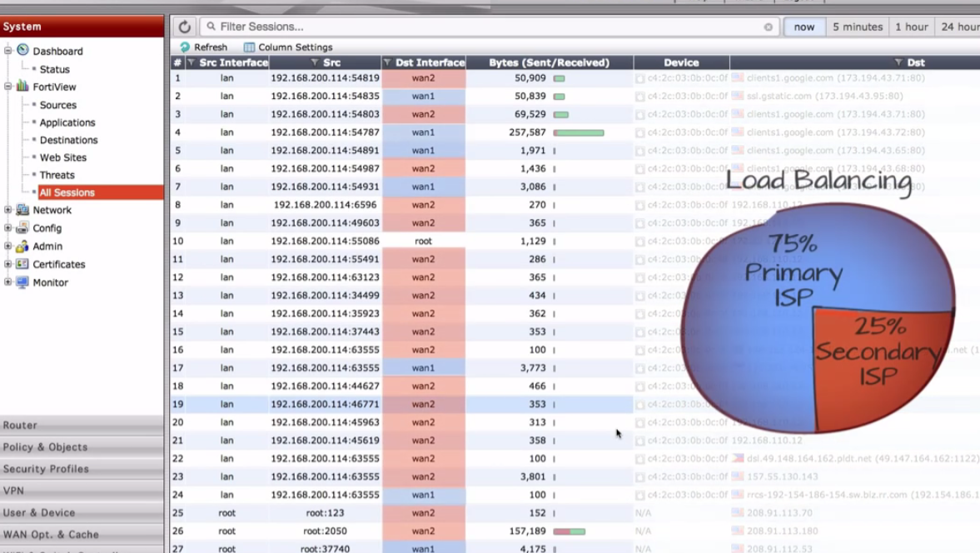Expand the Admin tree node
This screenshot has height=553, width=980.
(8, 247)
